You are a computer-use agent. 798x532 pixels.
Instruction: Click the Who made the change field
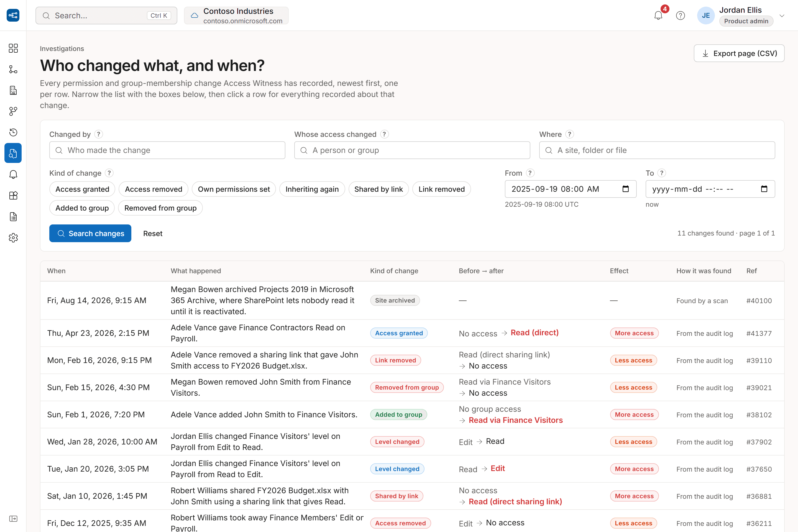point(167,150)
